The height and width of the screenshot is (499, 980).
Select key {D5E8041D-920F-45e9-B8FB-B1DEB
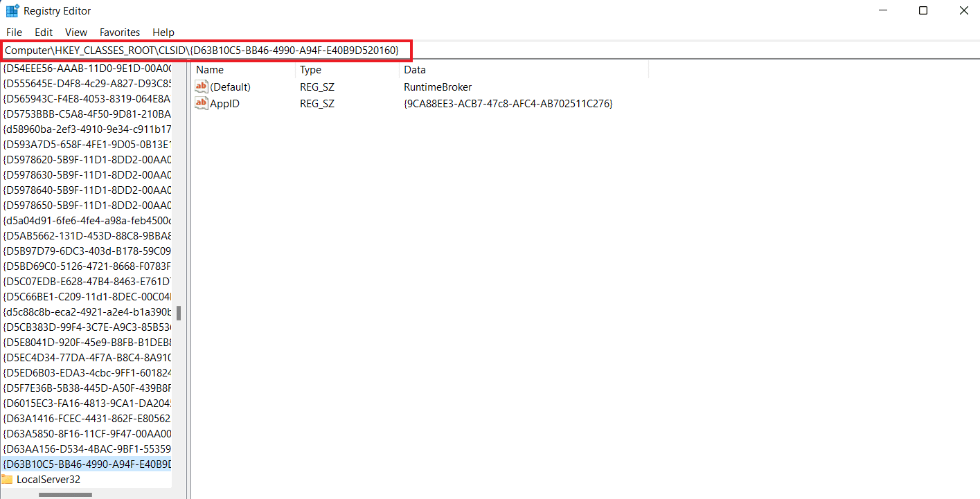point(87,343)
